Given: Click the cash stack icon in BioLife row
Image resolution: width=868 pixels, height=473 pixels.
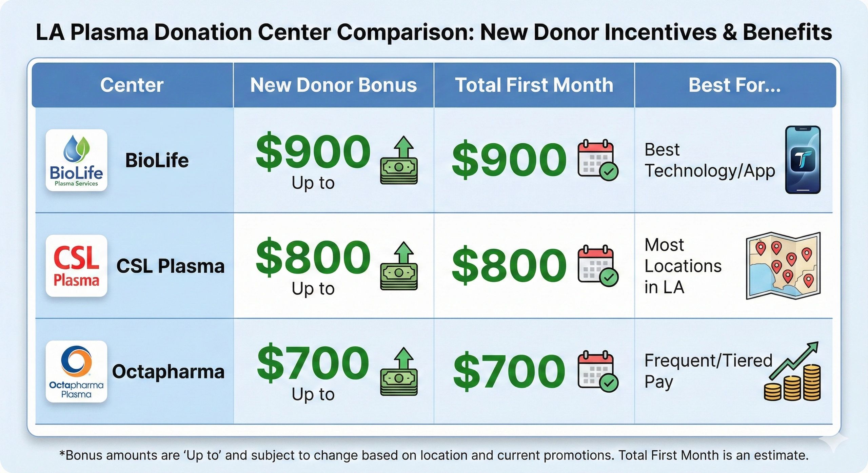Looking at the screenshot, I should (x=399, y=160).
